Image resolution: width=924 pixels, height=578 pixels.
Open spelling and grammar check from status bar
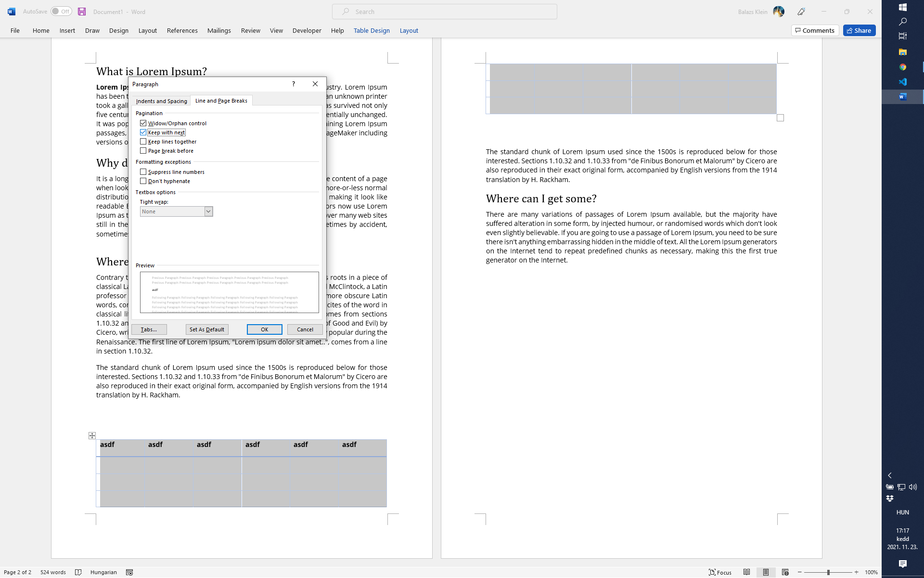78,572
